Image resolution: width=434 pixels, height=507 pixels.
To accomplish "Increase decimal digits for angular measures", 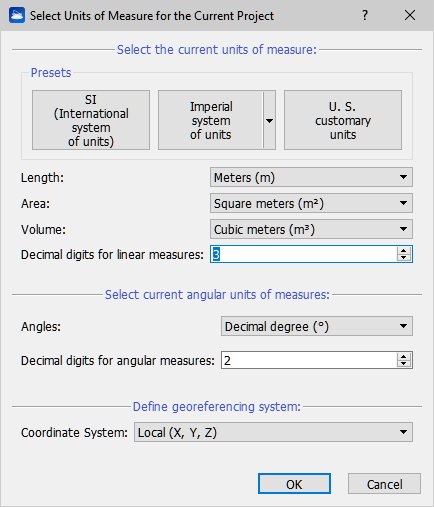I will click(x=404, y=357).
